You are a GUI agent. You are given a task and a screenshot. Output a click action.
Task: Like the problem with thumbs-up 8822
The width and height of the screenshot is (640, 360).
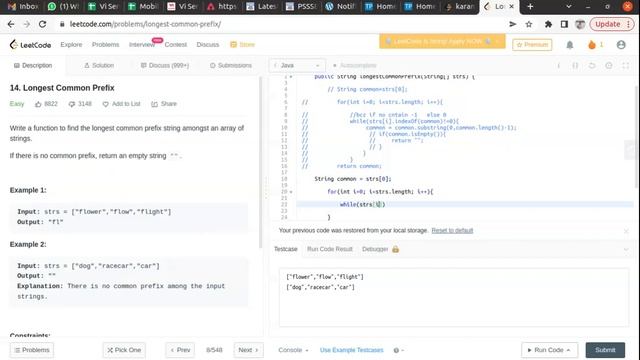[x=46, y=104]
